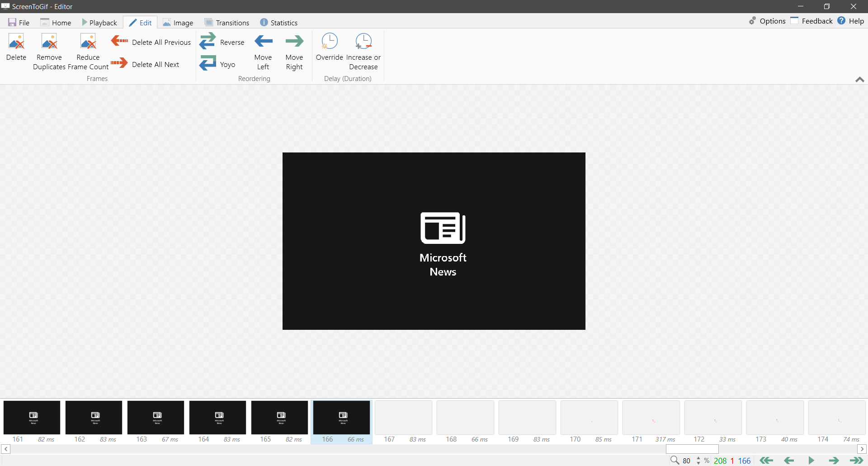Decrease zoom with stepper down arrow

[x=698, y=463]
